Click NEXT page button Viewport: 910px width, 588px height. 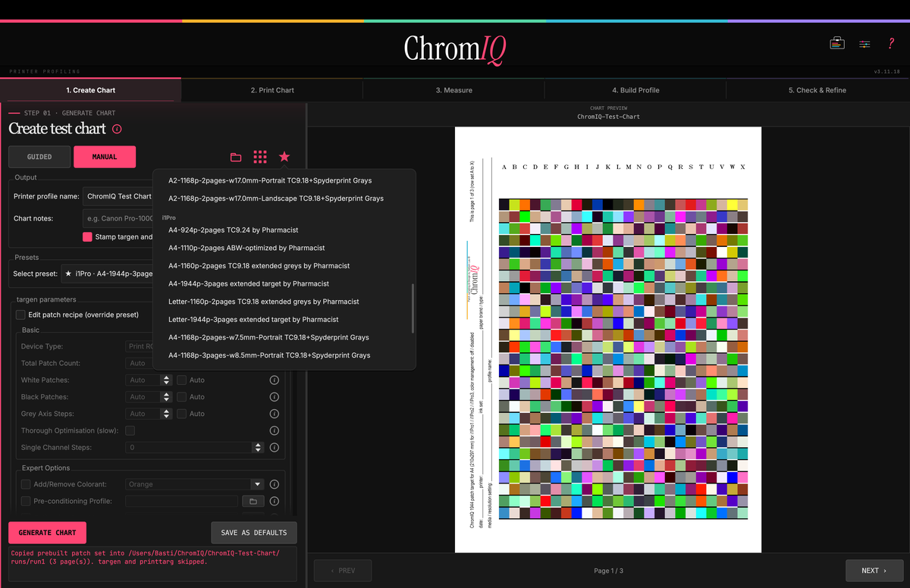(875, 571)
